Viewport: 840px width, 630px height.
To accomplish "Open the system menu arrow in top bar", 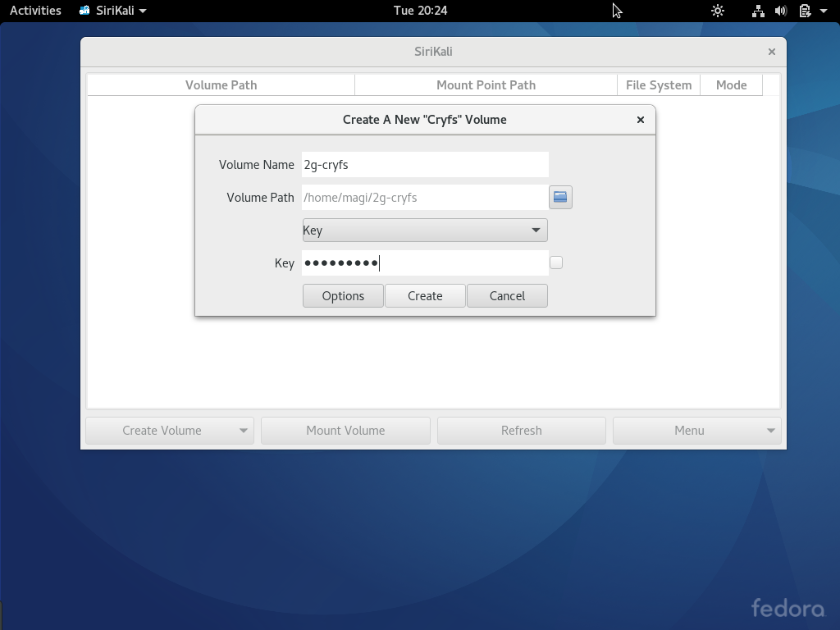I will click(824, 10).
